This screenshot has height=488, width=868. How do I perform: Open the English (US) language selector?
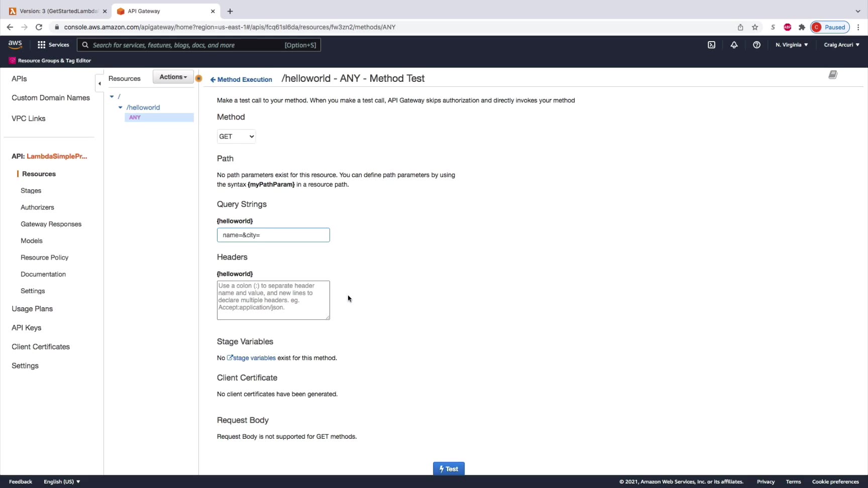[62, 481]
